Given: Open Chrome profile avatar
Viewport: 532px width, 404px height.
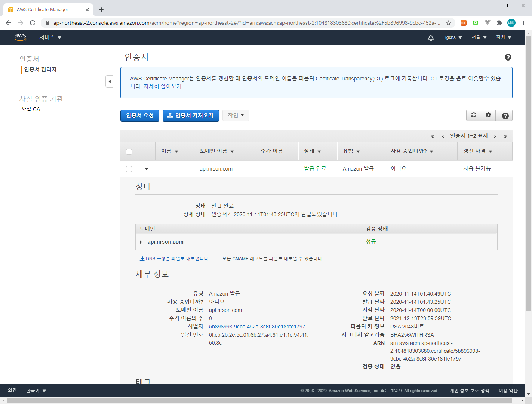Looking at the screenshot, I should 511,23.
